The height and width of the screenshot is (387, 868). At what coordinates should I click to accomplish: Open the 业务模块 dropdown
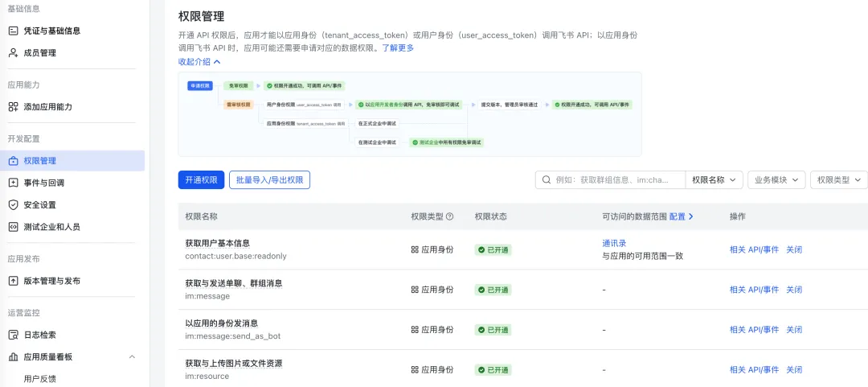tap(776, 179)
